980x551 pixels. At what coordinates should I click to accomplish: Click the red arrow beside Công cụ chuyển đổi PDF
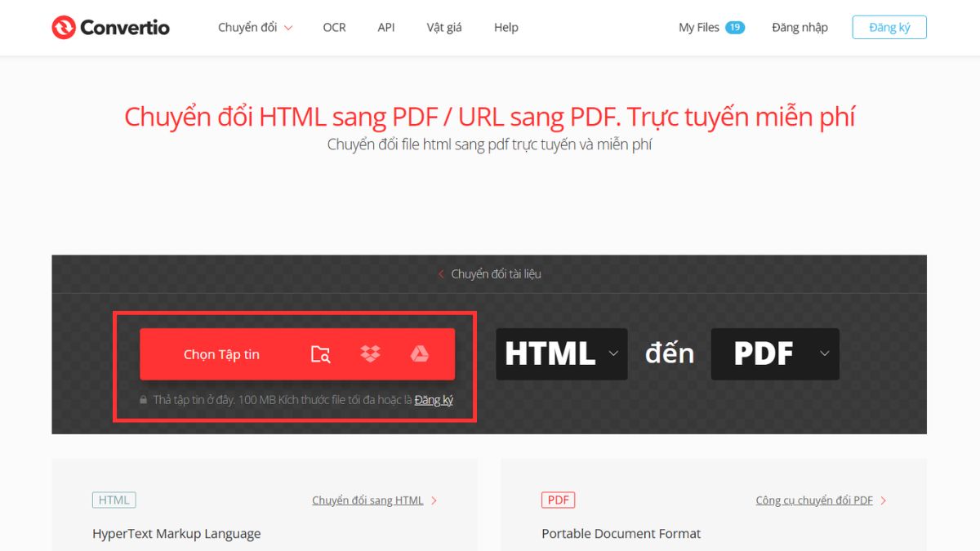click(x=882, y=500)
